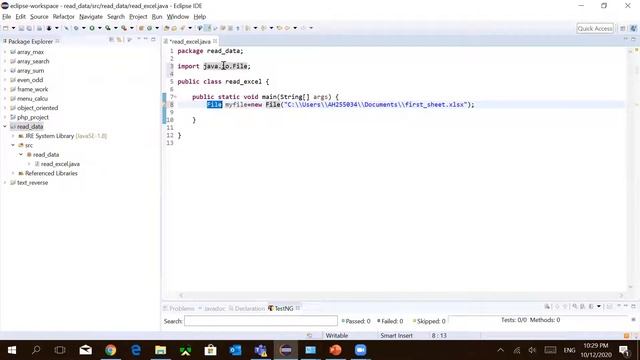
Task: Click the Save All toolbar icon
Action: [29, 28]
